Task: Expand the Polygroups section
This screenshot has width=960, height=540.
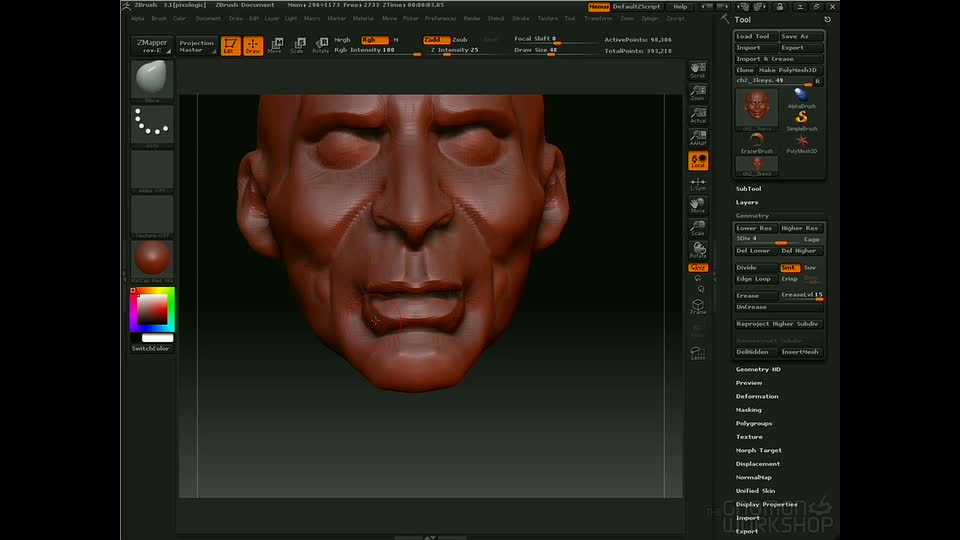Action: click(754, 423)
